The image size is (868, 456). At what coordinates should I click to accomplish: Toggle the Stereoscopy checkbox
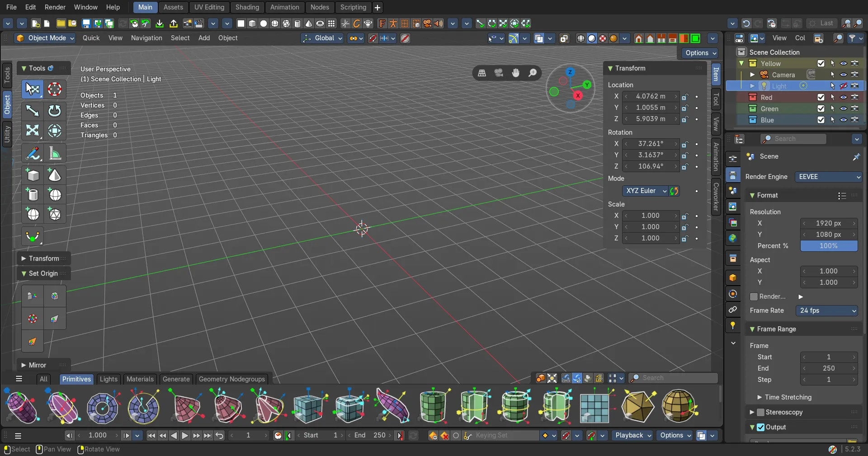pos(761,412)
